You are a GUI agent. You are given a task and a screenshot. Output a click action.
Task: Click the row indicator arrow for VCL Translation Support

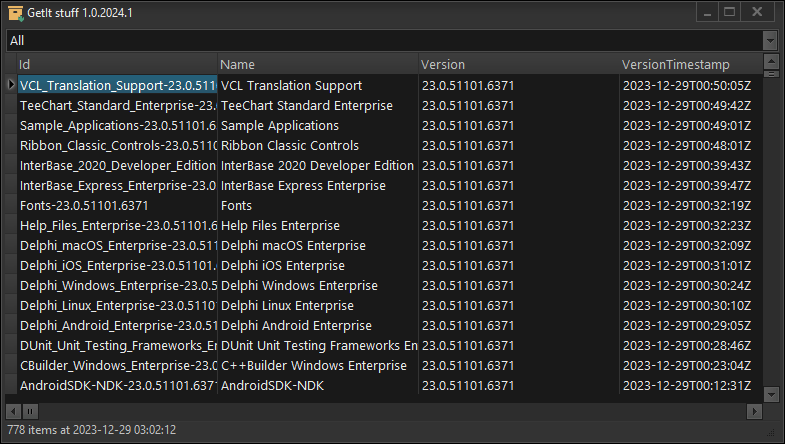click(x=11, y=85)
